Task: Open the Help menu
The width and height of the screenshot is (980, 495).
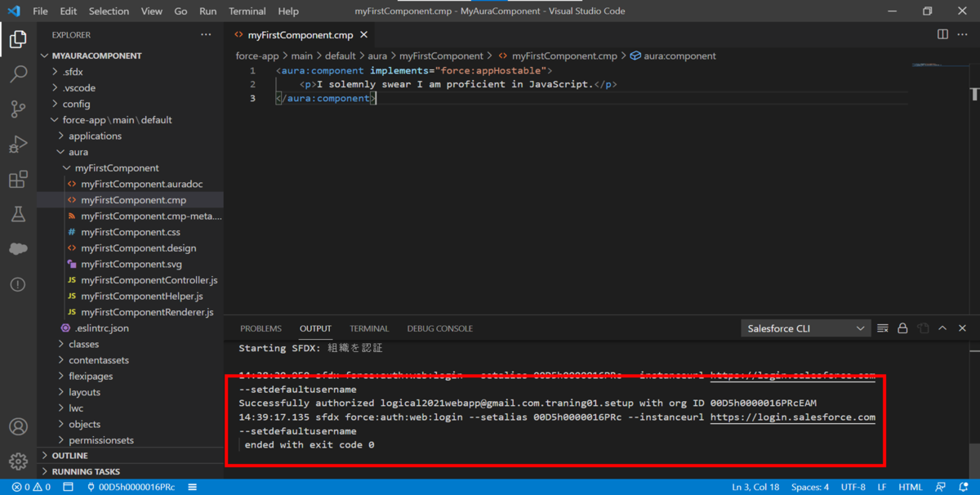Action: coord(288,11)
